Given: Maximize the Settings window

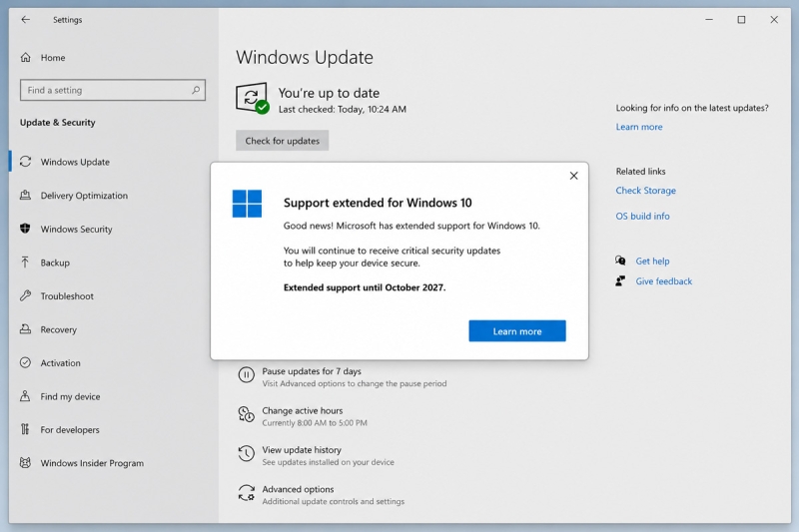Looking at the screenshot, I should [x=741, y=19].
